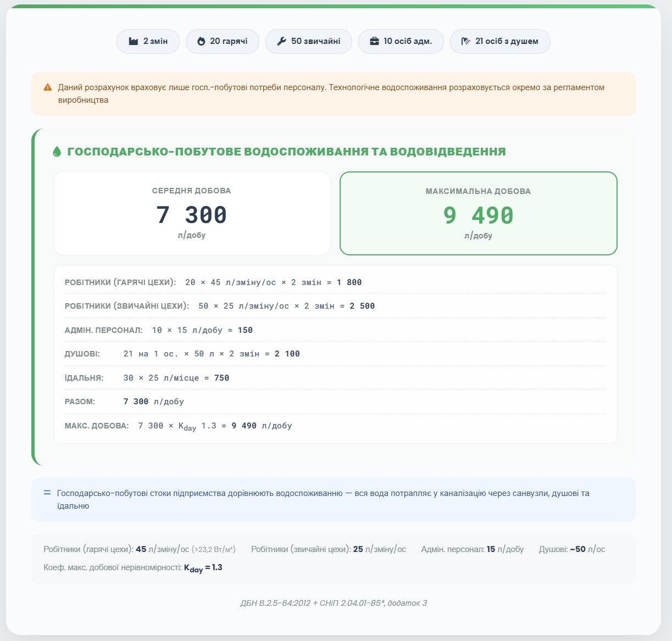Click the row label РОБІТНИКИ (ГАРЯЧІ ЦЕХИ):
Screen dimensions: 672x641
120,282
